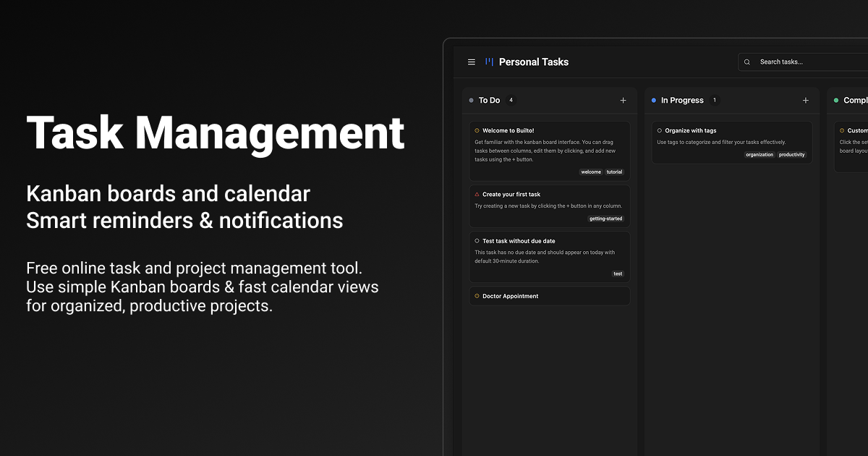Click the magnifier icon in search box
Image resolution: width=868 pixels, height=456 pixels.
pos(747,62)
